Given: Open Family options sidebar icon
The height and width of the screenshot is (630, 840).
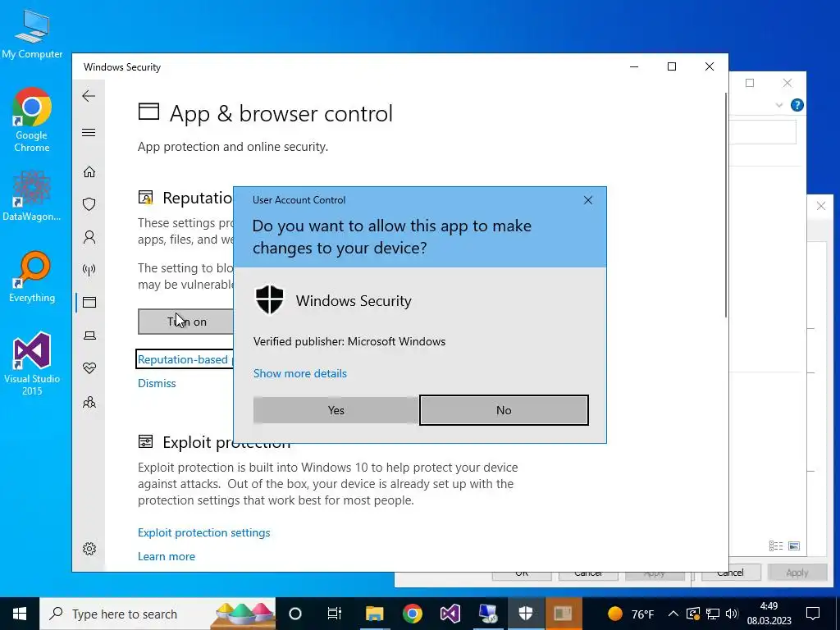Looking at the screenshot, I should coord(89,402).
